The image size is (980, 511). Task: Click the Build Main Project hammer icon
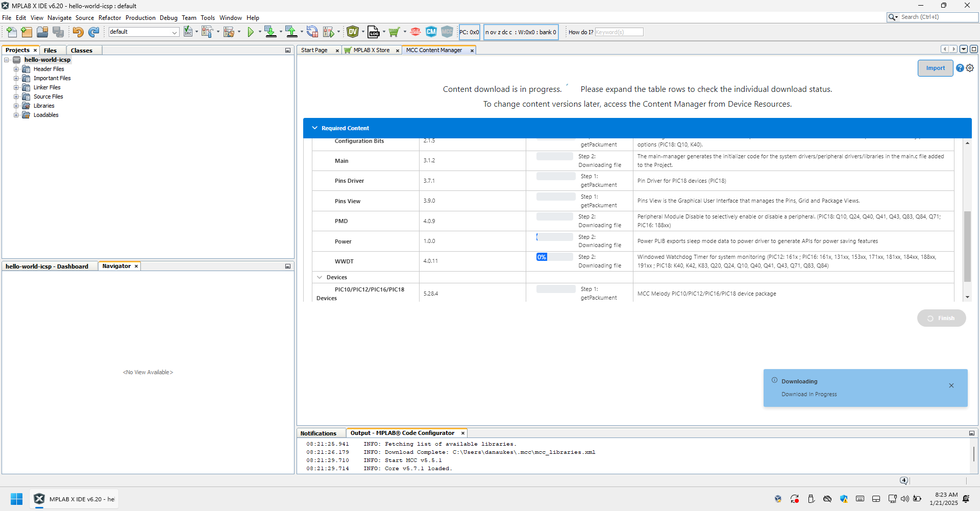(x=207, y=32)
